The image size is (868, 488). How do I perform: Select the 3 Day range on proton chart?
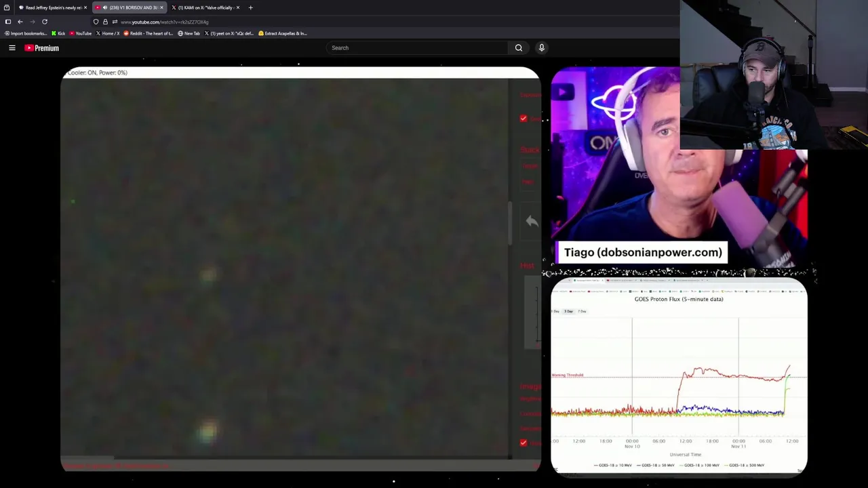tap(569, 311)
